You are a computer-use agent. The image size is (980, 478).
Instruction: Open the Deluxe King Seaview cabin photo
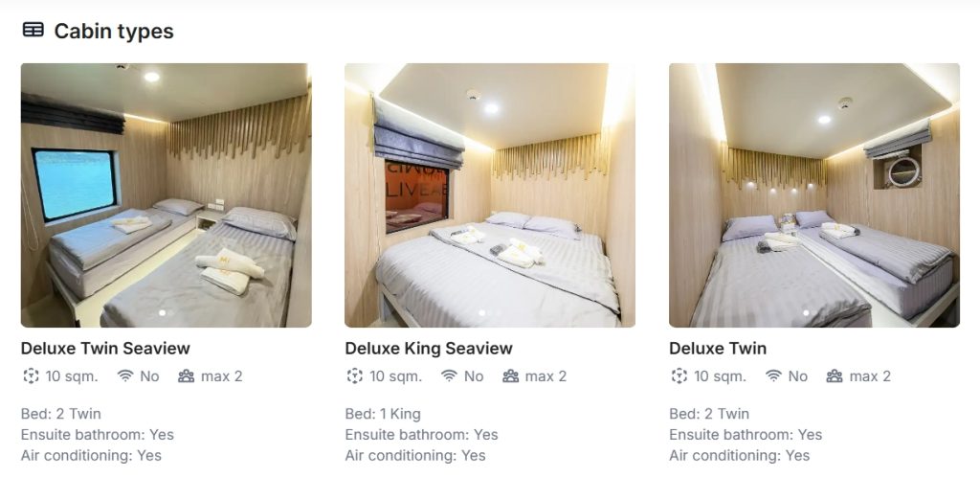tap(490, 195)
